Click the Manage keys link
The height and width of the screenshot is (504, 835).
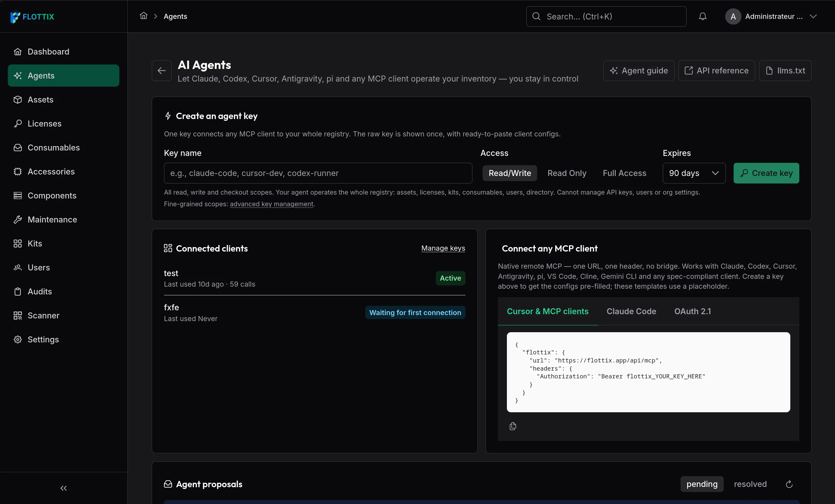pos(443,248)
